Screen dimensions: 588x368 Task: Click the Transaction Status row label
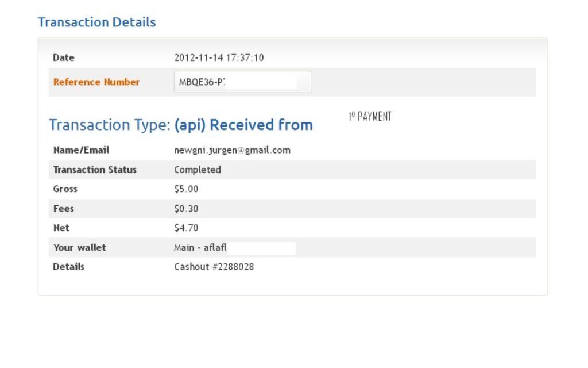click(95, 170)
